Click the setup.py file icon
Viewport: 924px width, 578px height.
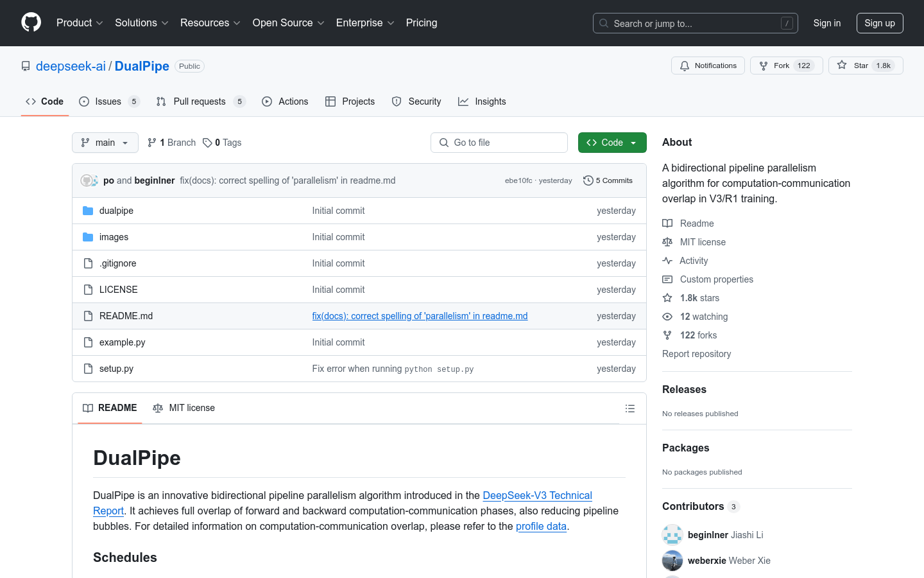pos(88,369)
